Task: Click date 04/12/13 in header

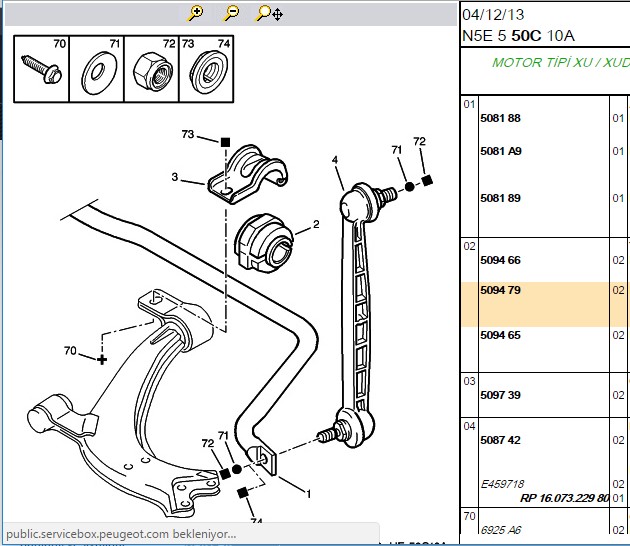Action: coord(493,15)
